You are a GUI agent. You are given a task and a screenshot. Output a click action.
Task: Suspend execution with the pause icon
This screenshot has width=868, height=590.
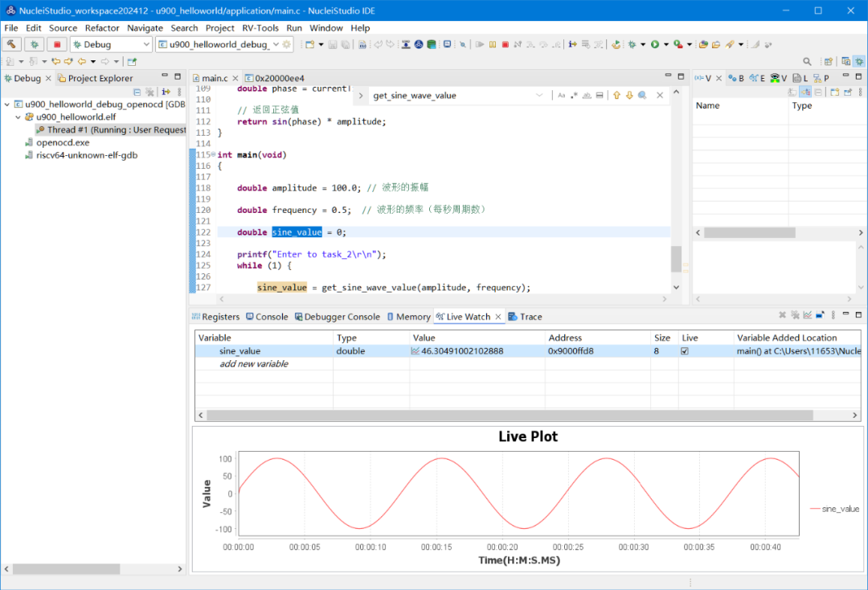(x=492, y=44)
